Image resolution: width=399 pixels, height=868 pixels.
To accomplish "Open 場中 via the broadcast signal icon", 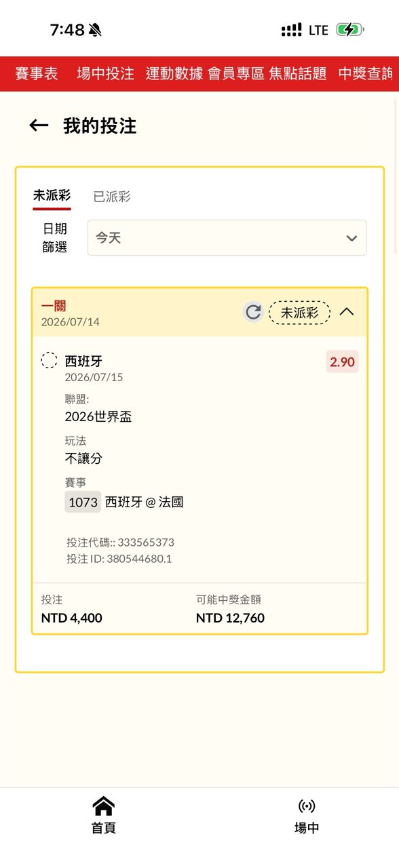I will click(x=307, y=806).
